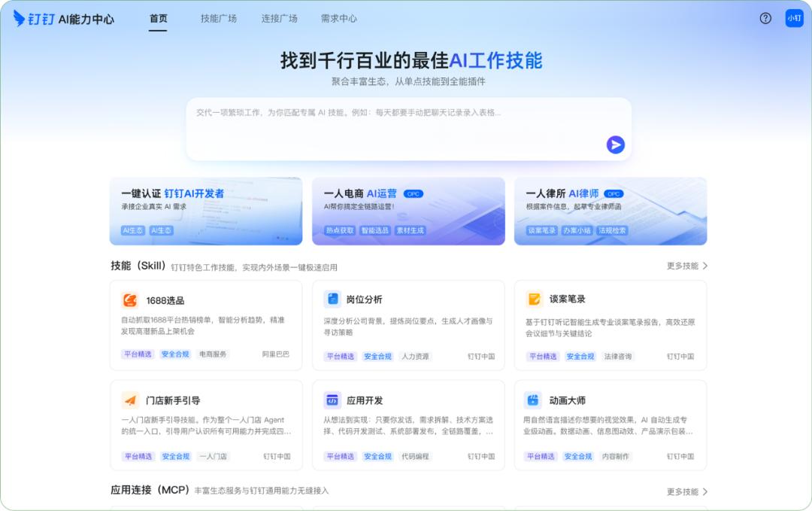The width and height of the screenshot is (812, 511).
Task: Click the 小钉 avatar in top right corner
Action: (x=794, y=18)
